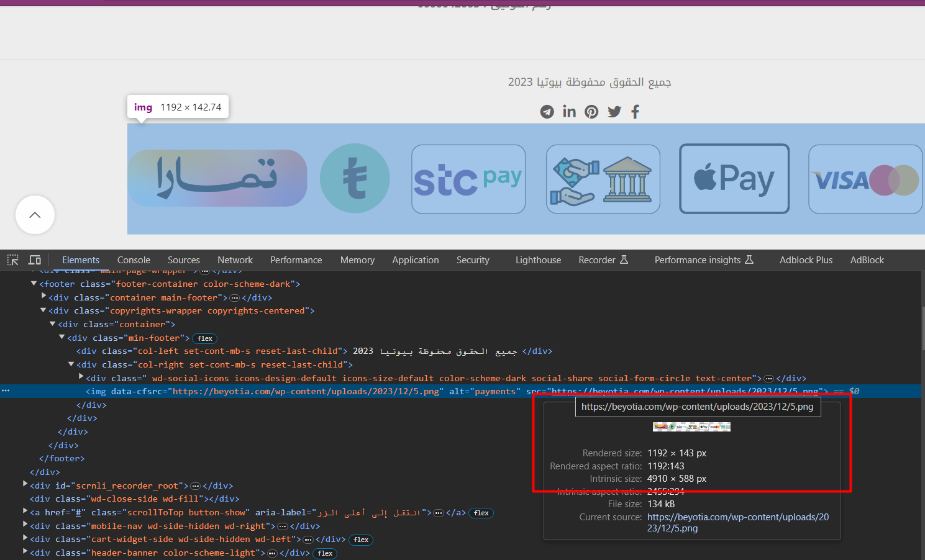925x560 pixels.
Task: Open the Telegram social icon
Action: [x=547, y=112]
